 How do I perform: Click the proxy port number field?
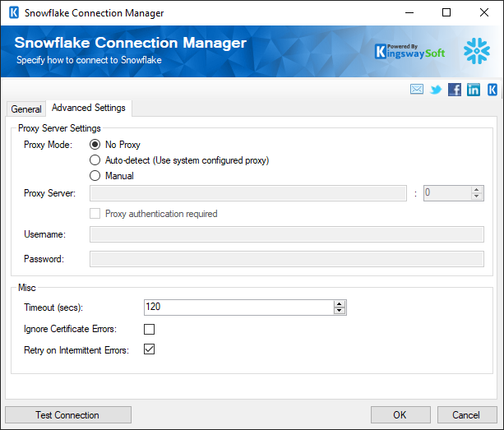coord(447,193)
